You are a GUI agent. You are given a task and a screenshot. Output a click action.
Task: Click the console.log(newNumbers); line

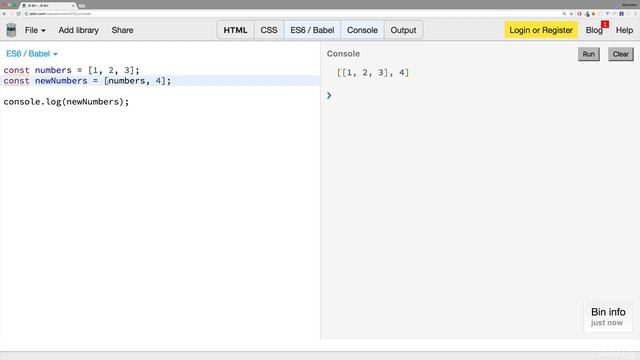[66, 102]
